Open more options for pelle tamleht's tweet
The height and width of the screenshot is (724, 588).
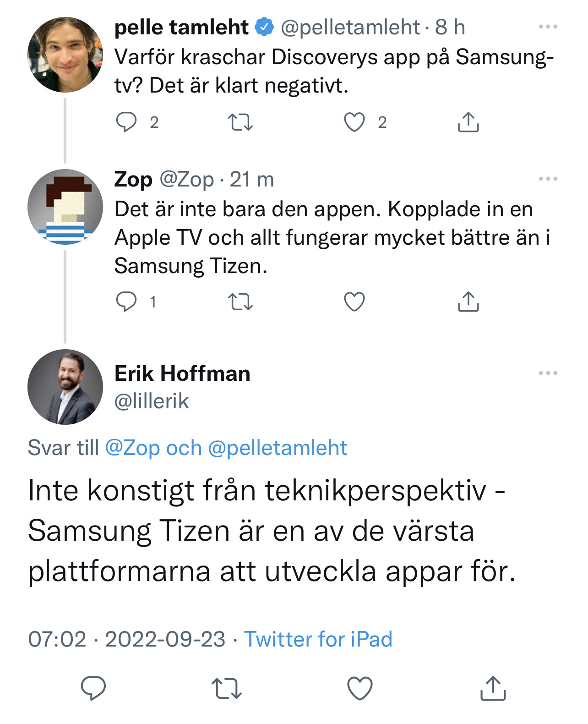[x=548, y=27]
